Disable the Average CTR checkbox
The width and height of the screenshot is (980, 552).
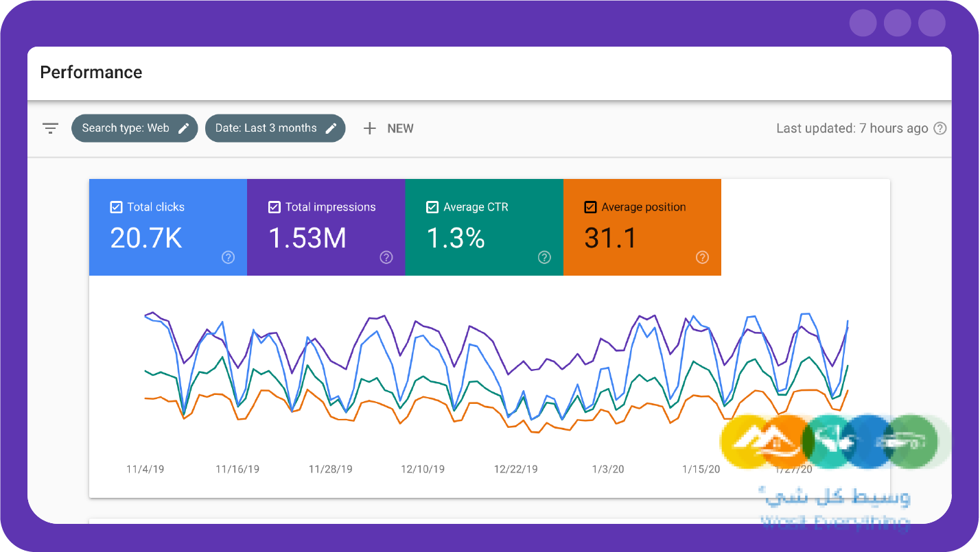coord(432,207)
